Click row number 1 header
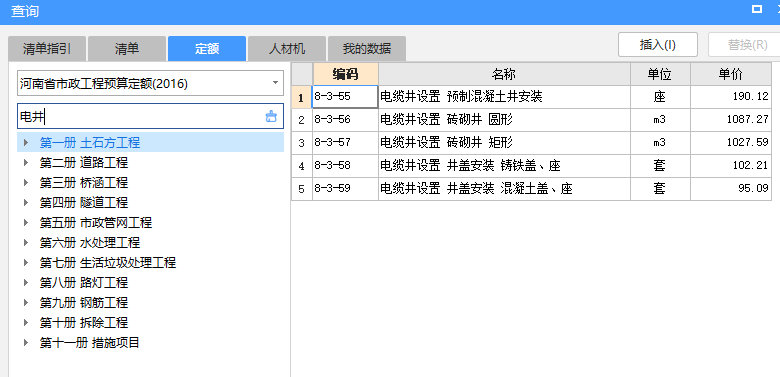 (x=301, y=97)
